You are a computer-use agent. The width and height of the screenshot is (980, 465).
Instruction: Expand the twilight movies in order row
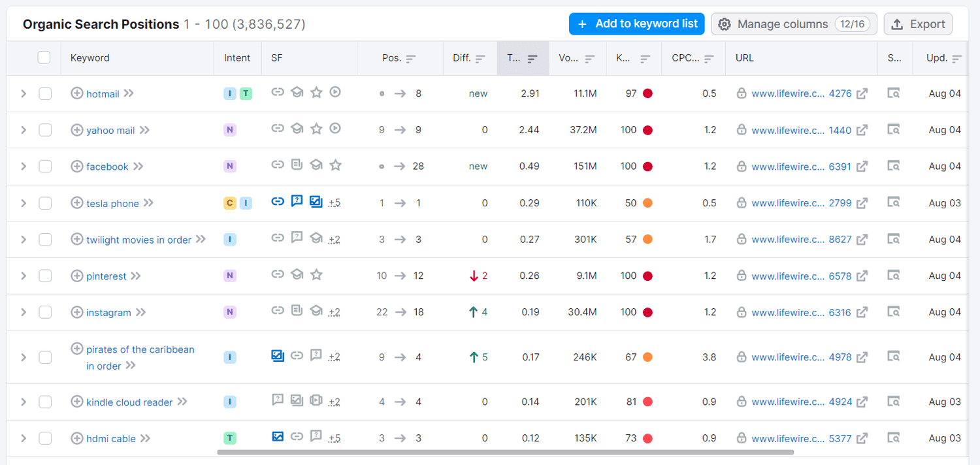pyautogui.click(x=24, y=240)
